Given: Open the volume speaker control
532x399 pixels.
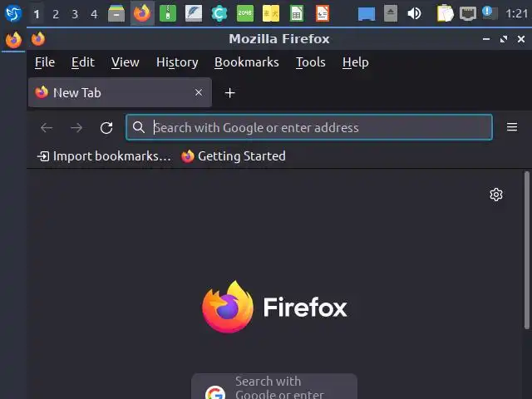Looking at the screenshot, I should point(414,13).
